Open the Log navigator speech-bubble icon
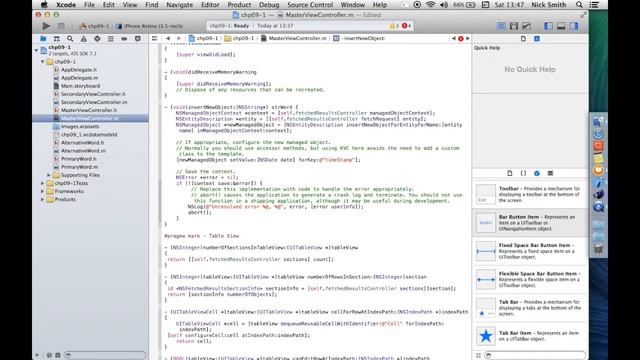This screenshot has height=360, width=640. pyautogui.click(x=138, y=38)
